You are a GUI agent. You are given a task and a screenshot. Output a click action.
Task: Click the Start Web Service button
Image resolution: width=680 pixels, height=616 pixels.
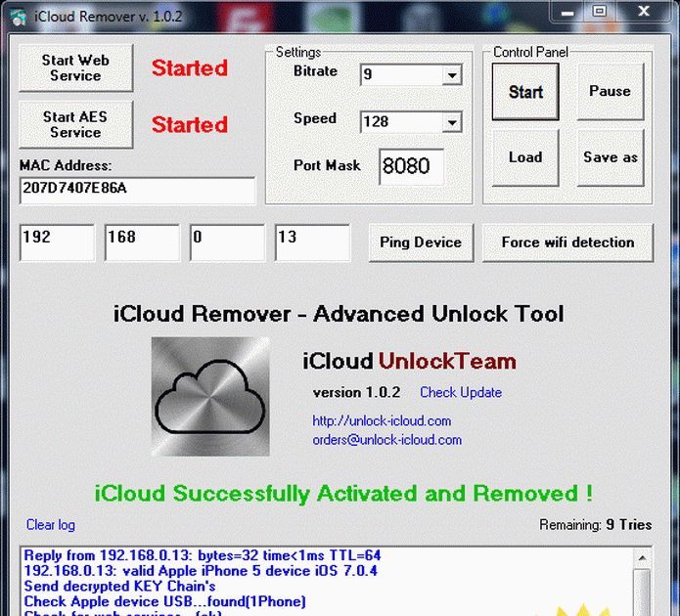point(76,68)
